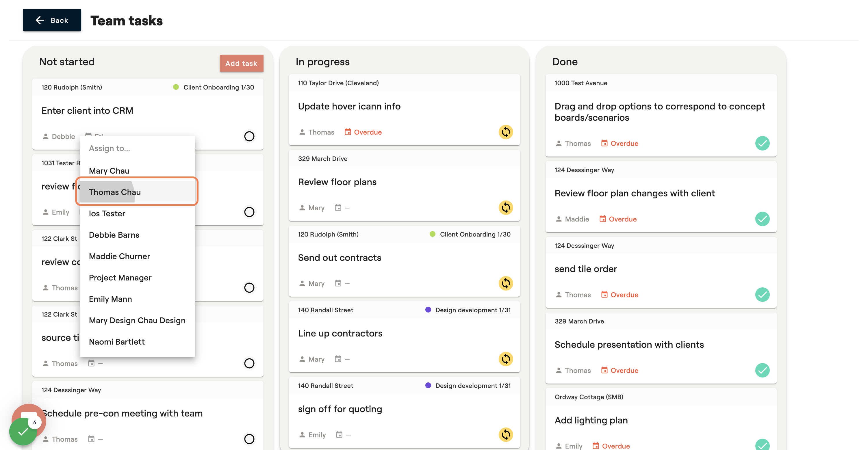Click the calendar icon on Review floor plans card
The height and width of the screenshot is (450, 868).
pos(338,208)
